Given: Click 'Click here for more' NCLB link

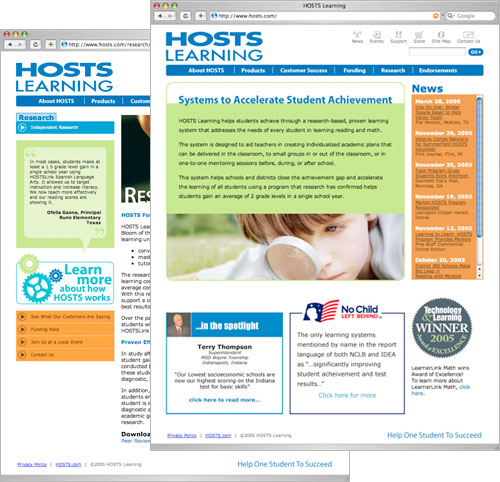Looking at the screenshot, I should pos(347,395).
